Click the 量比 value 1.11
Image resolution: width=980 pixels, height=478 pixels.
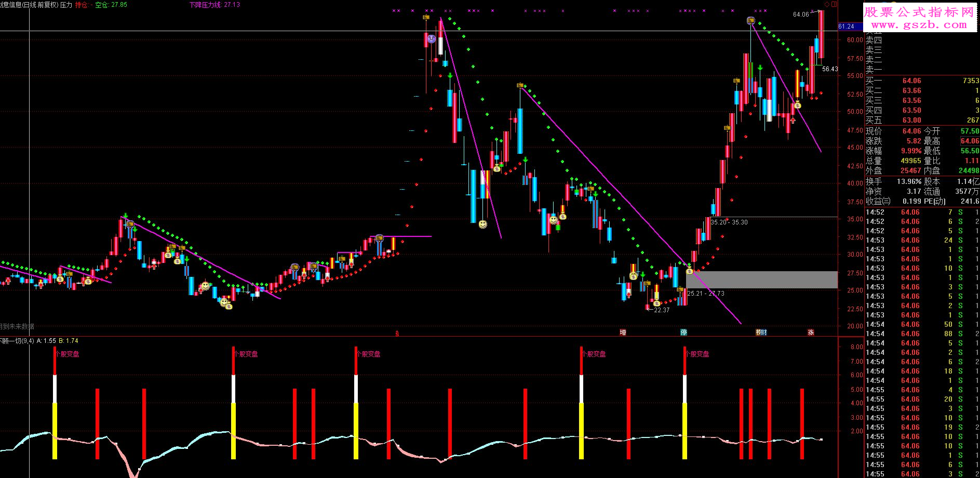coord(971,161)
